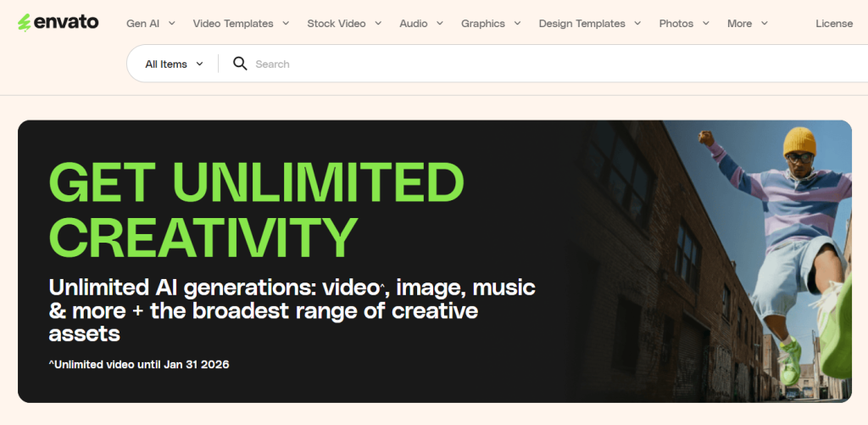Open the Video Templates menu

[233, 23]
